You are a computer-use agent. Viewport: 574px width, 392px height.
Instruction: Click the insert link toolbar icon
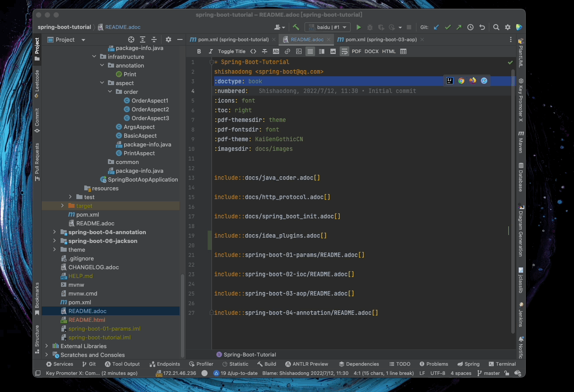[x=287, y=51]
